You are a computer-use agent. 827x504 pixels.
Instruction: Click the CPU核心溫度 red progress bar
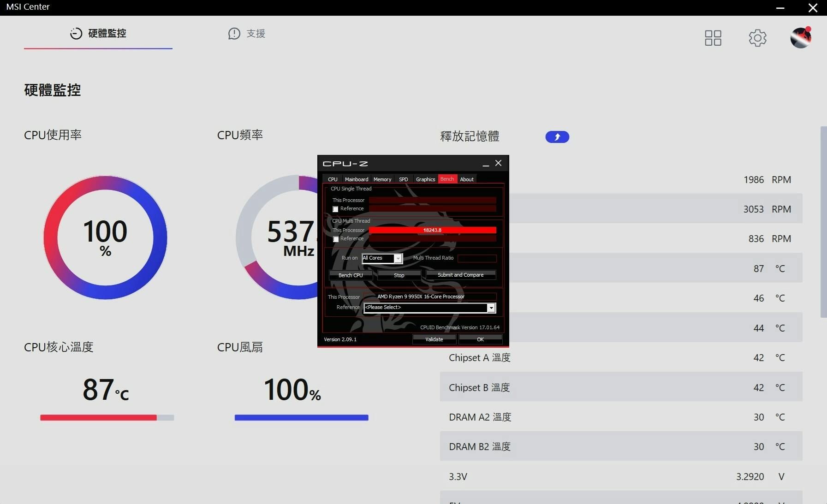tap(107, 418)
